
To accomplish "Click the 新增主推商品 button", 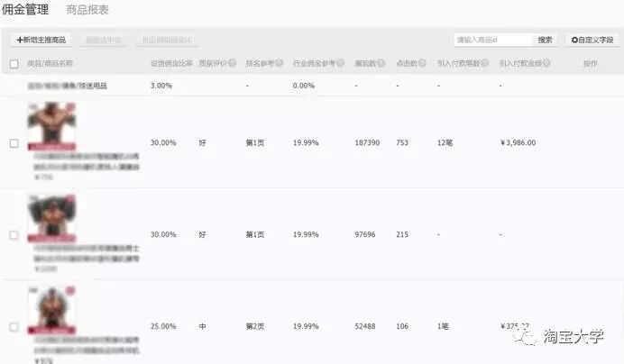I will point(41,40).
